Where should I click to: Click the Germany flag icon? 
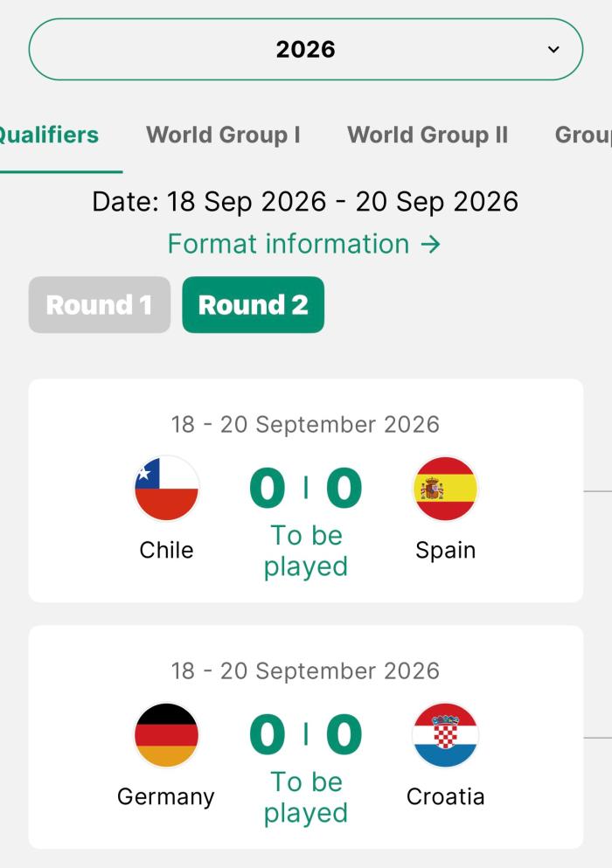coord(166,735)
